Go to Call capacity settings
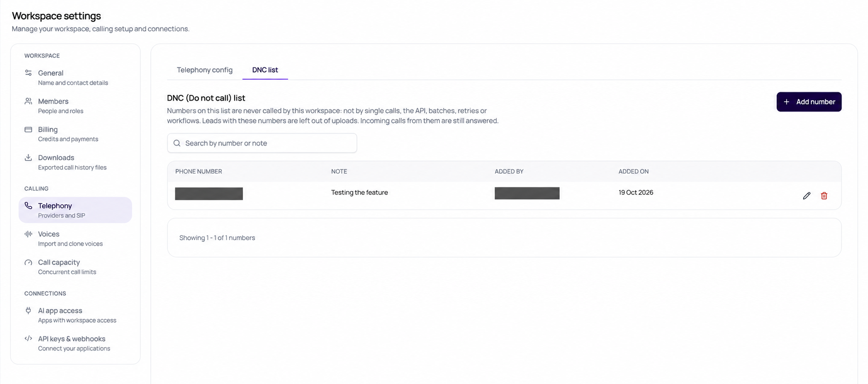Screen dimensions: 868x384 tap(75, 267)
